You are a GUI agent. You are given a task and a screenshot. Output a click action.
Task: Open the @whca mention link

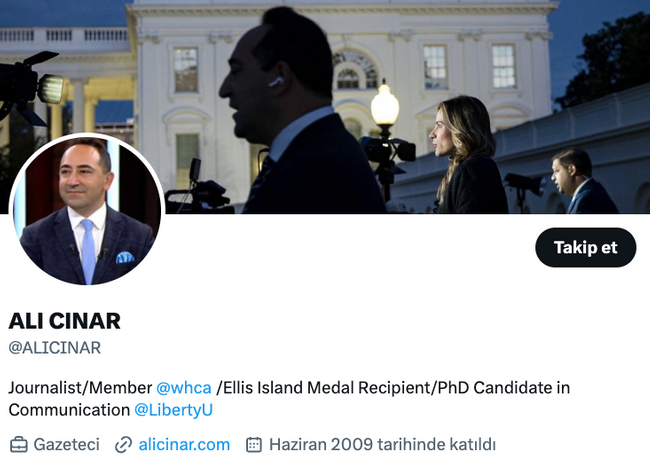[x=184, y=388]
